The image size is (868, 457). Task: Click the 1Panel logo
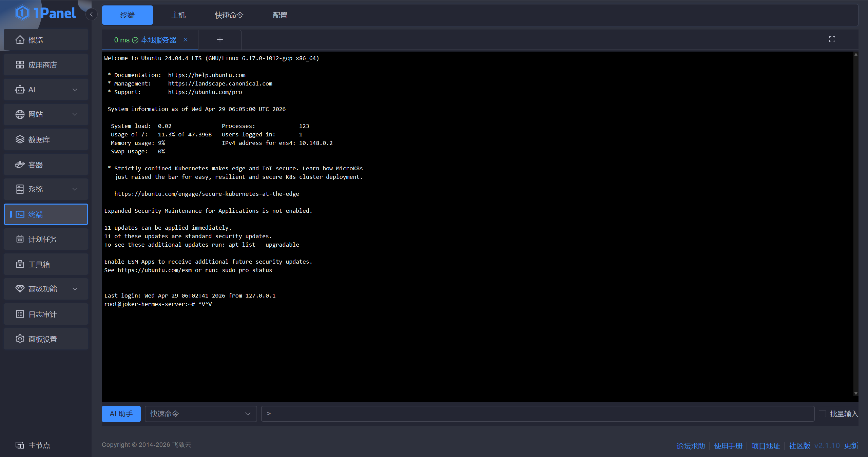coord(46,13)
